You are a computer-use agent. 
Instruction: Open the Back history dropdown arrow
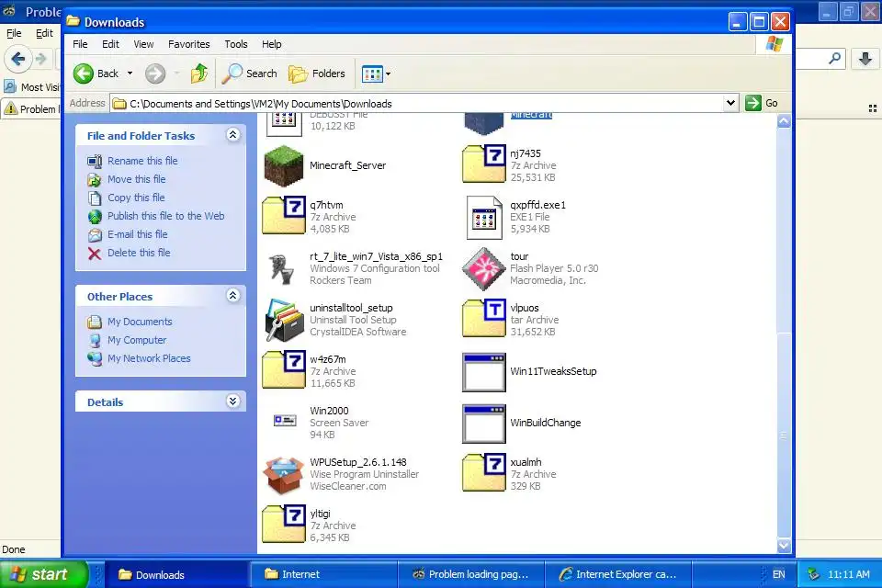pyautogui.click(x=130, y=73)
